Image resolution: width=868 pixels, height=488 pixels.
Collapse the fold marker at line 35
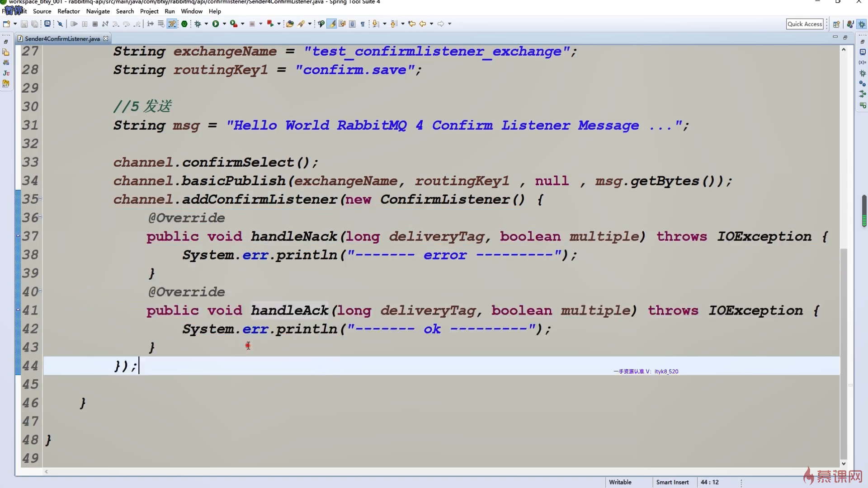coord(40,198)
